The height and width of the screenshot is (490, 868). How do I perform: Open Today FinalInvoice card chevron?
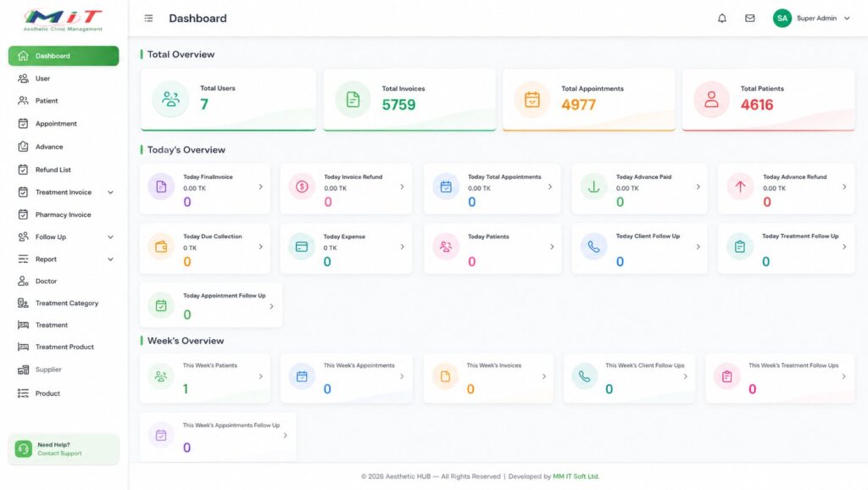(261, 187)
